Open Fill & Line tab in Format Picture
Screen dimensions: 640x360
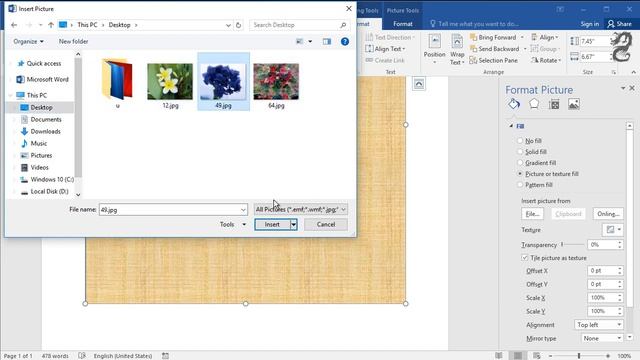click(514, 104)
